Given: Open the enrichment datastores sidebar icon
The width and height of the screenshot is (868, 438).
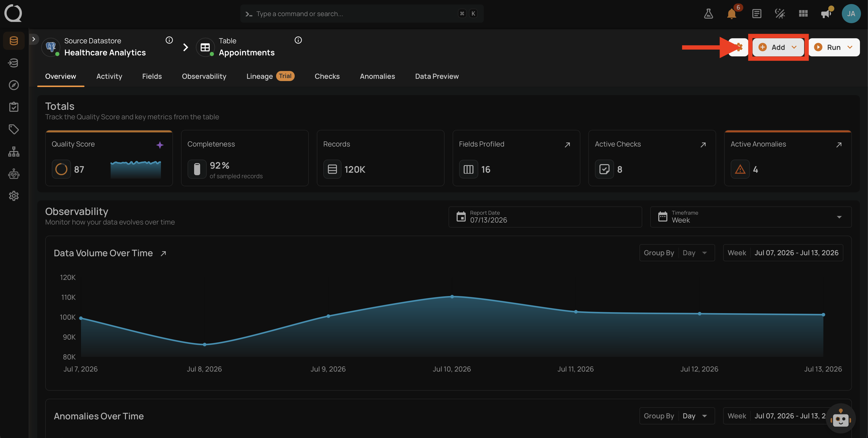Looking at the screenshot, I should [14, 63].
